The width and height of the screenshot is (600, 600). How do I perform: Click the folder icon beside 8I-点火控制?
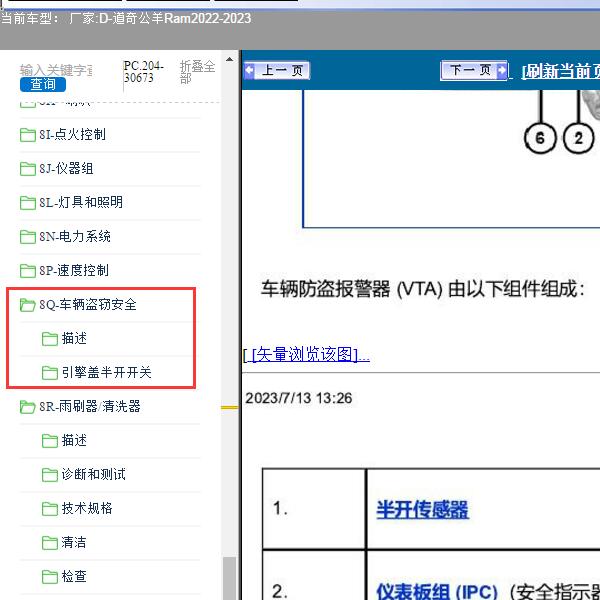point(28,135)
